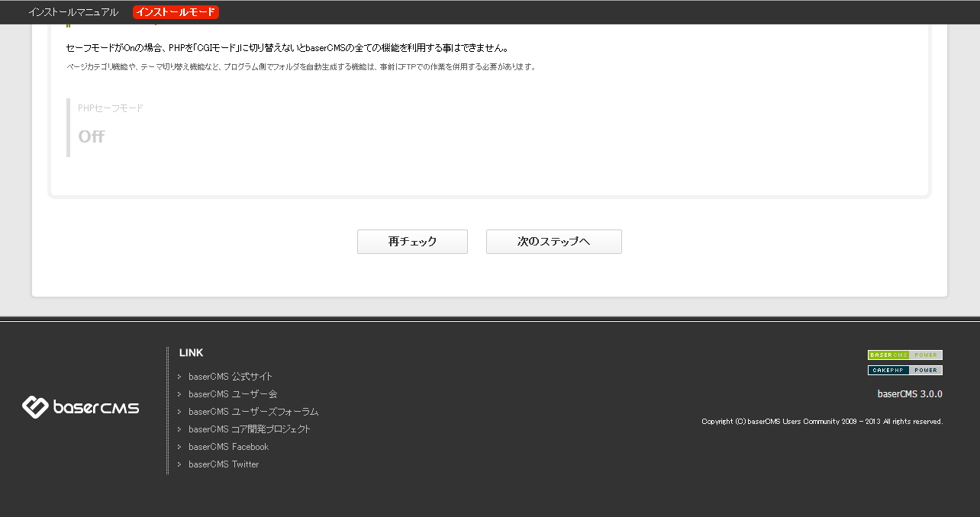Click the arrow icon beside baserCMS ユーザー会
980x517 pixels.
coord(181,393)
